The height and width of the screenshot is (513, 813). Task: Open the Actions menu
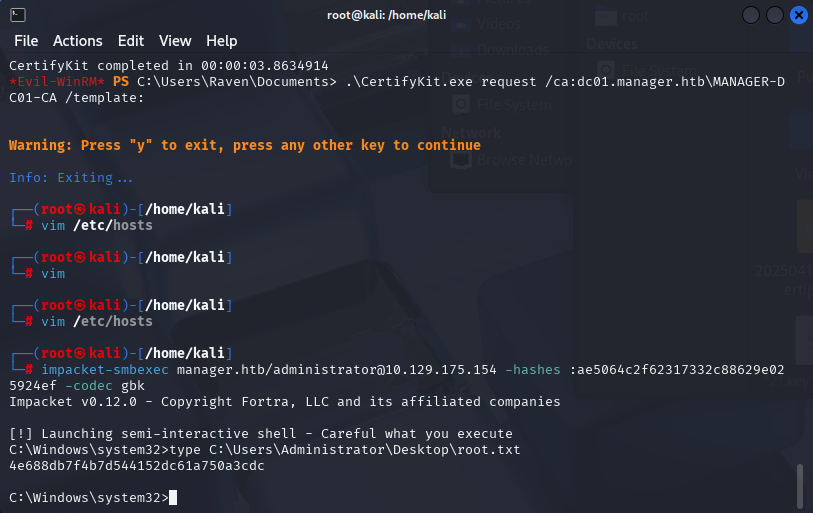coord(78,41)
